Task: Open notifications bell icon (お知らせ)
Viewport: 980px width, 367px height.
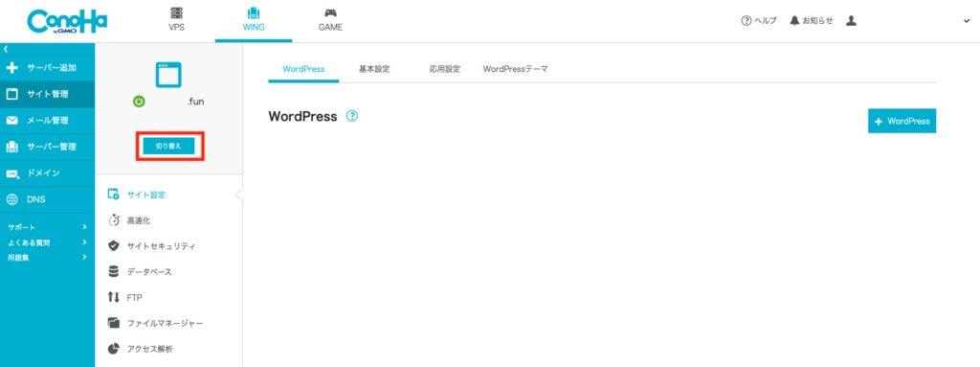Action: point(794,21)
